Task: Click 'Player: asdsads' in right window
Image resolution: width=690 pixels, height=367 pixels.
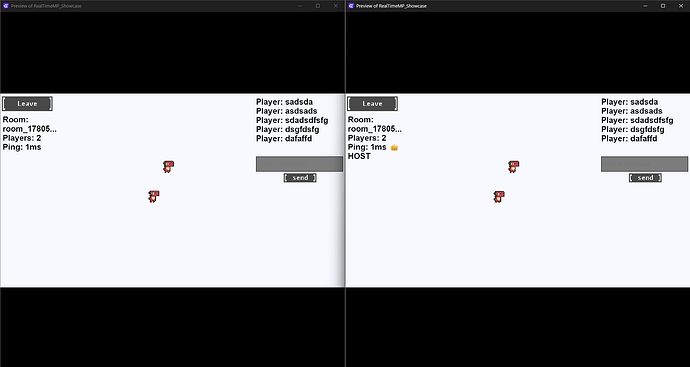Action: coord(631,111)
